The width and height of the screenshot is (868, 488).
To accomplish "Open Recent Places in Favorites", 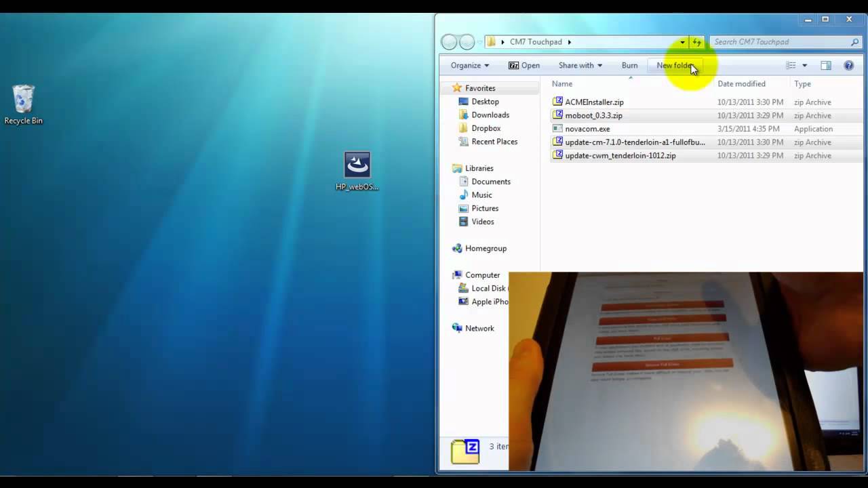I will coord(494,142).
